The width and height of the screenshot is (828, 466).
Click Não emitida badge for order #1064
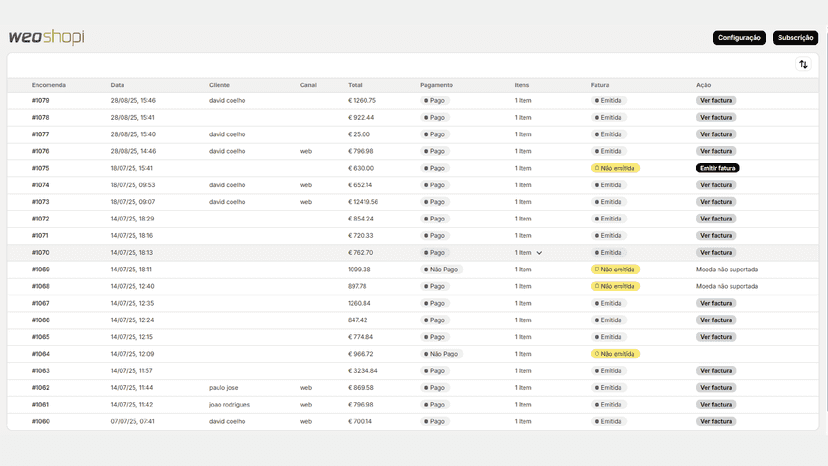click(615, 354)
